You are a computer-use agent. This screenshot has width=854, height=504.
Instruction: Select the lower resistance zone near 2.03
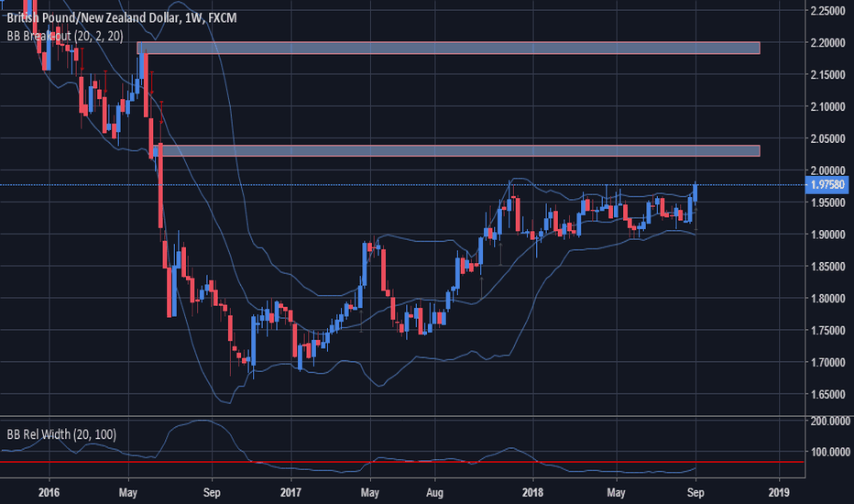click(456, 150)
